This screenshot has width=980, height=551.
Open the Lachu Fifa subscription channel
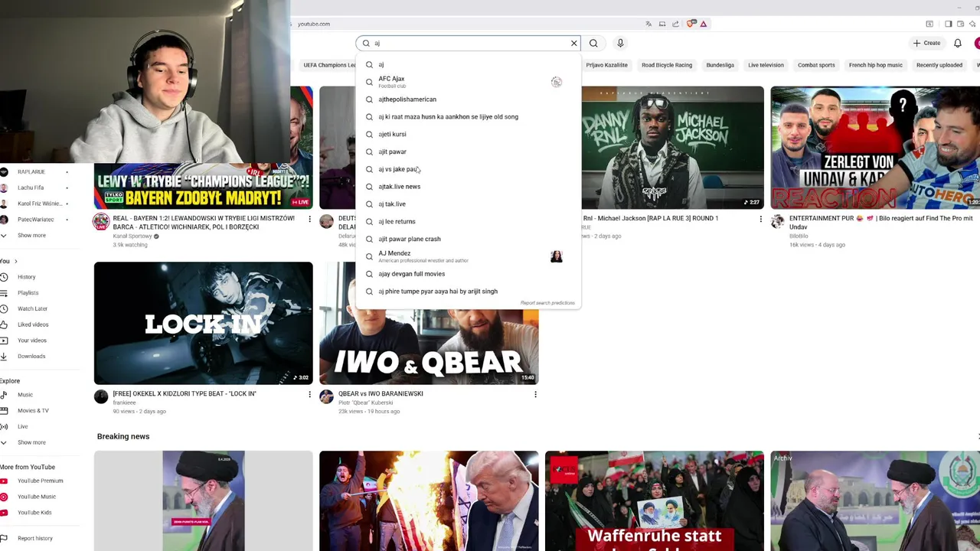(31, 187)
